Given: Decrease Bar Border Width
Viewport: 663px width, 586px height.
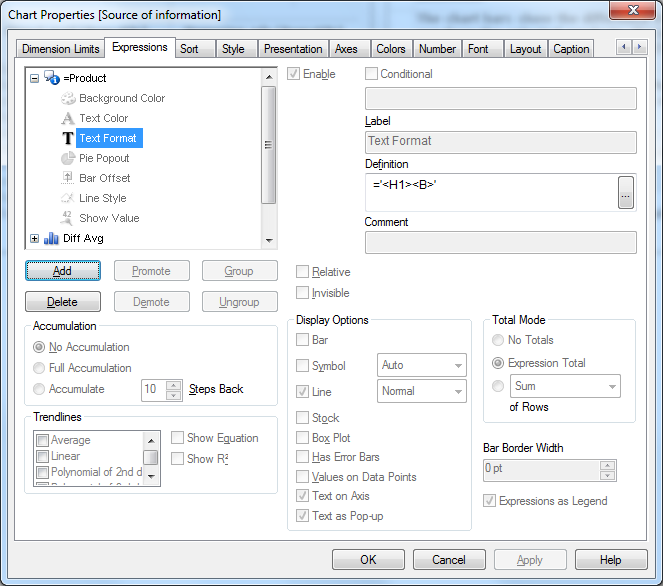Looking at the screenshot, I should [607, 476].
